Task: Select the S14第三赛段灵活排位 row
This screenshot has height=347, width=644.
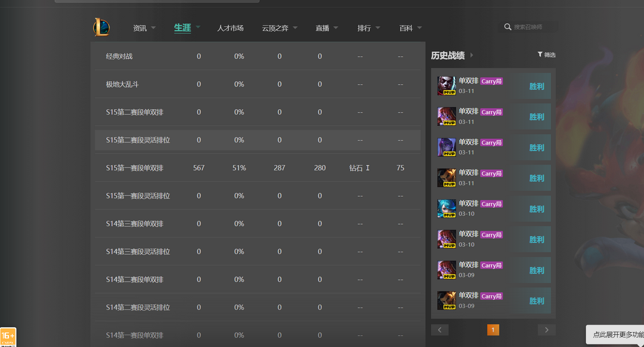Action: point(258,252)
